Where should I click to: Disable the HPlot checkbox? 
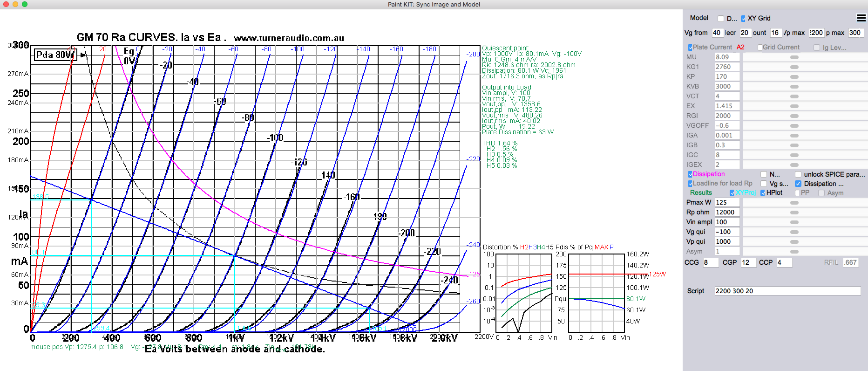tap(763, 193)
